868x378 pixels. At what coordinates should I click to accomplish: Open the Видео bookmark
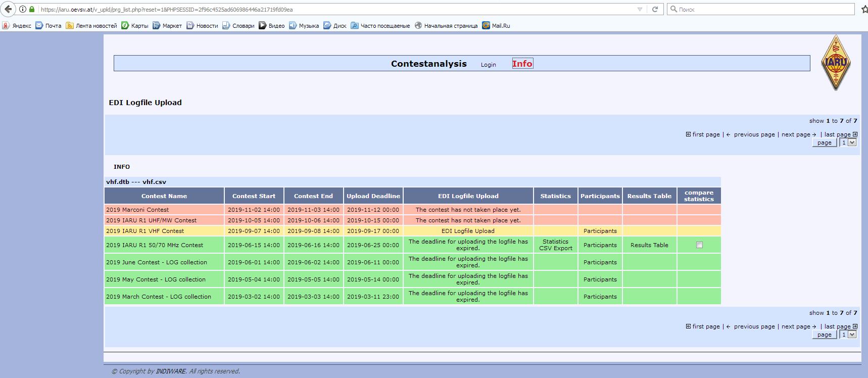(x=272, y=26)
